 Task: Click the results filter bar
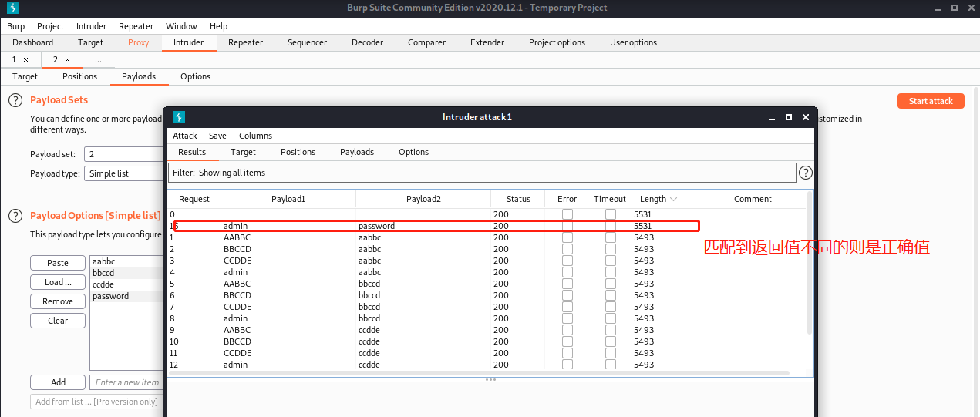coord(482,173)
